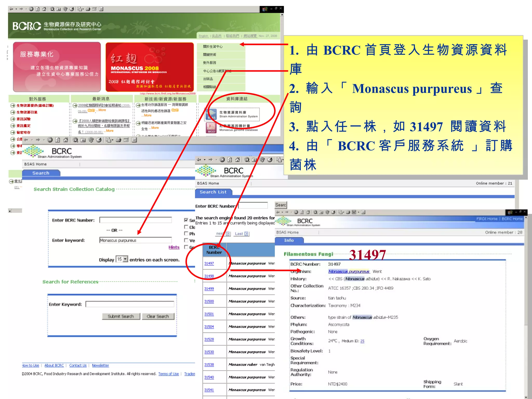Click the Discuss icon in the Search catalog window toolbar

click(x=134, y=140)
